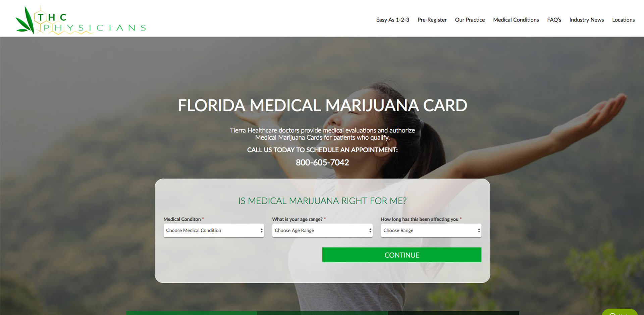Screen dimensions: 644x315
Task: Click the THC Physicians leaf logo
Action: (80, 20)
